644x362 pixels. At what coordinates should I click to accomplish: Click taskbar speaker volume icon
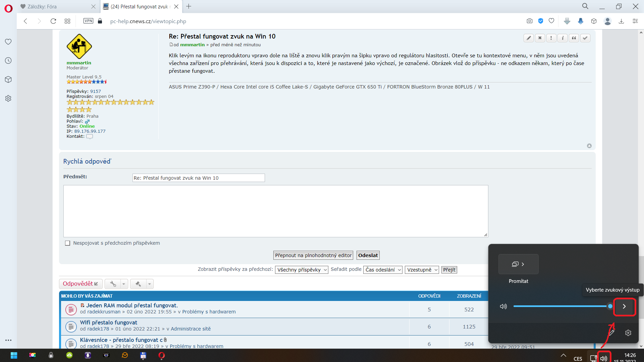(x=604, y=358)
